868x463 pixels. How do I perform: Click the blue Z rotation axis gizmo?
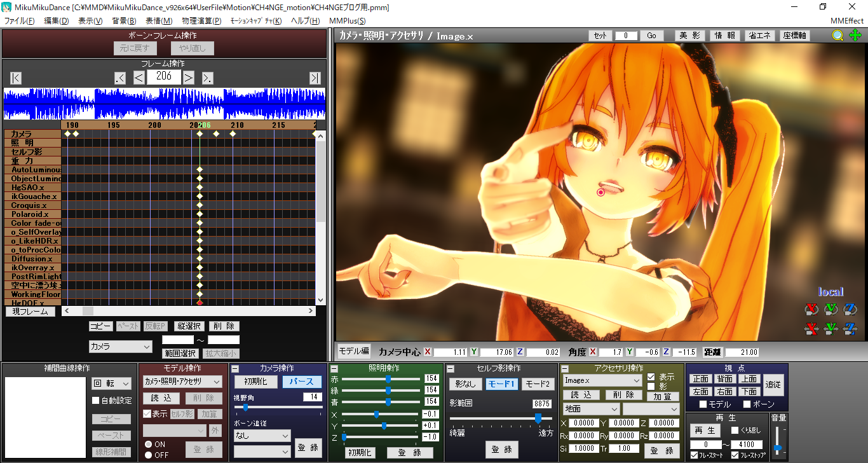(x=850, y=310)
